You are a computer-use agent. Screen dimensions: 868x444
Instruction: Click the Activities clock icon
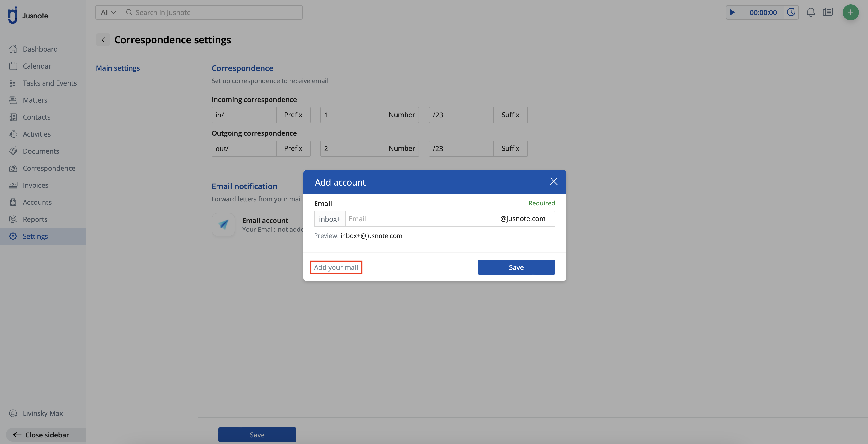[x=13, y=134]
